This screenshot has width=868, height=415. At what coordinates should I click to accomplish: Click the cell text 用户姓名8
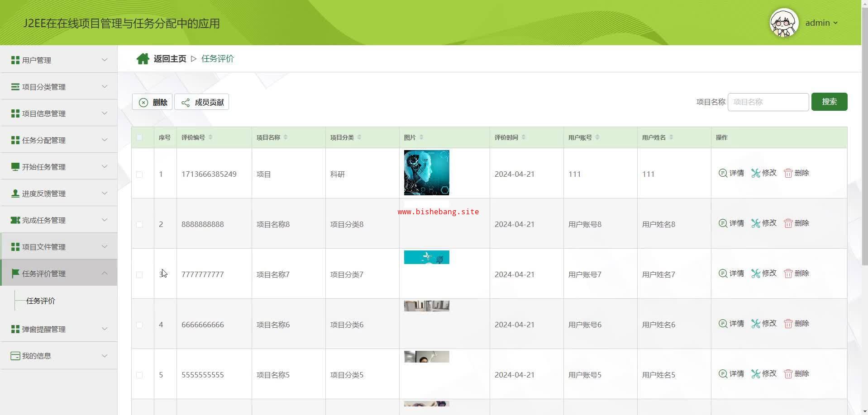[658, 225]
